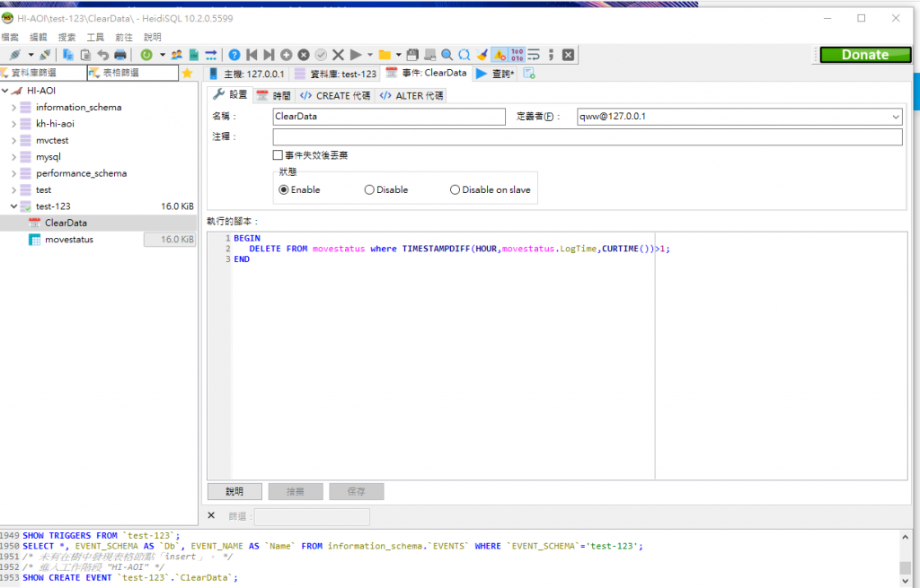920x588 pixels.
Task: Select the movestatus table in tree
Action: pos(69,240)
